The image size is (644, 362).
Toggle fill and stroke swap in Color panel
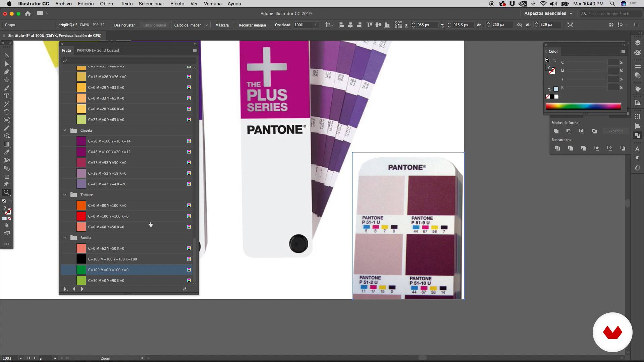pos(554,60)
